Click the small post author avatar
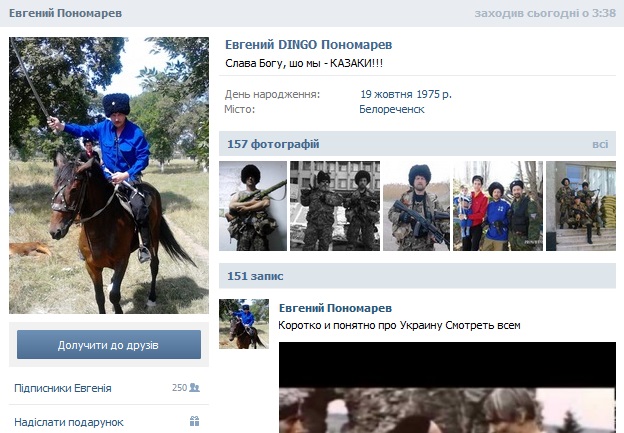Screen dimensions: 624x433 [244, 324]
